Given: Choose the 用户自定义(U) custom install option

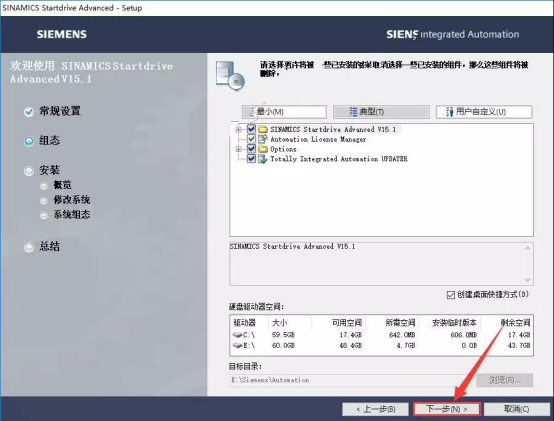Looking at the screenshot, I should click(484, 112).
